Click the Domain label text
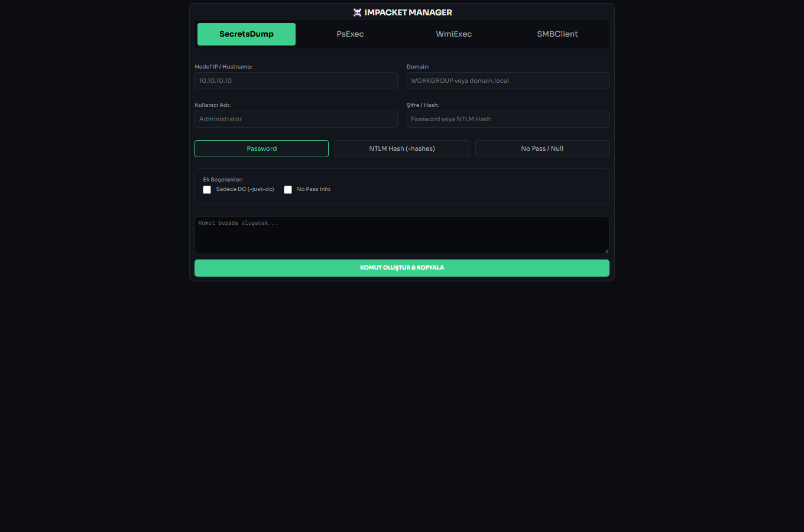804x532 pixels. pos(418,67)
